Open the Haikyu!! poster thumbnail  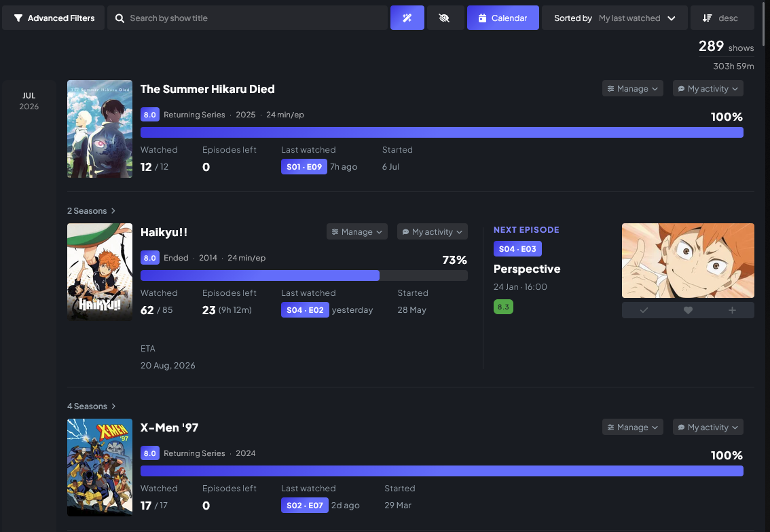[100, 272]
